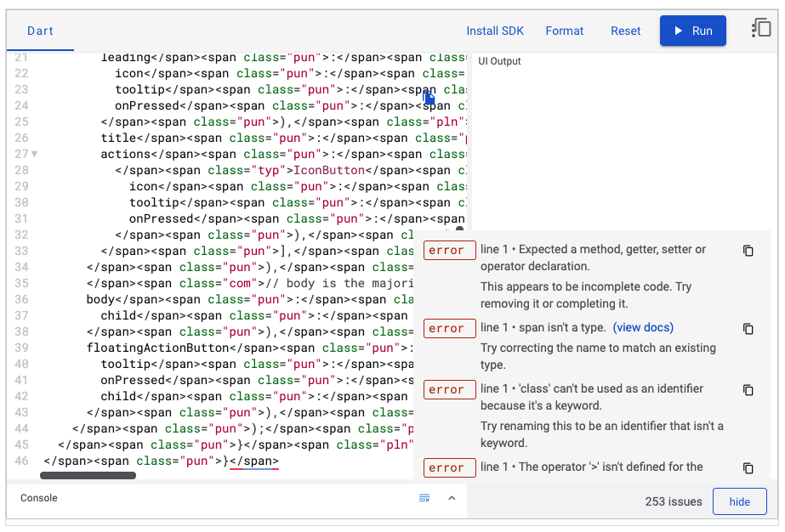Click 'This appears to be incomplete code' message
Viewport: 785px width, 532px height.
586,295
